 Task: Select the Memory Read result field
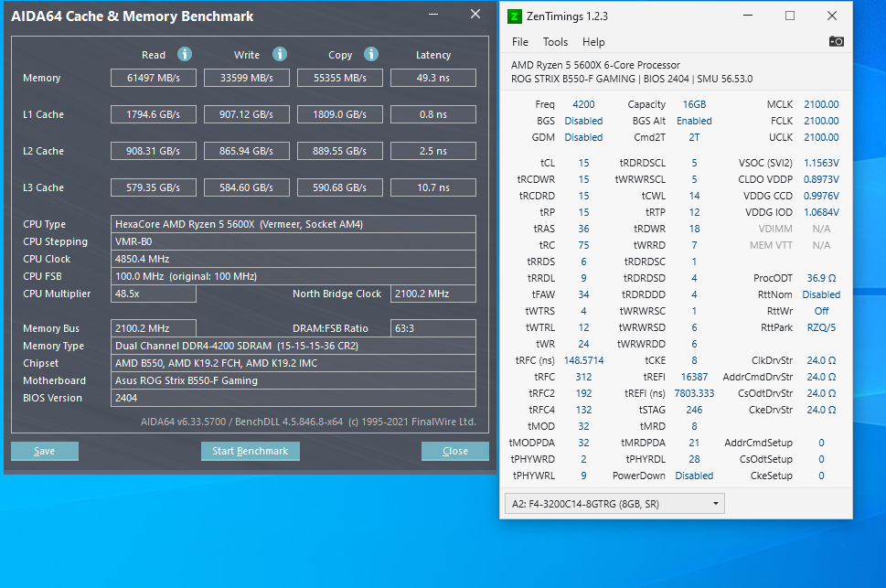pyautogui.click(x=153, y=78)
